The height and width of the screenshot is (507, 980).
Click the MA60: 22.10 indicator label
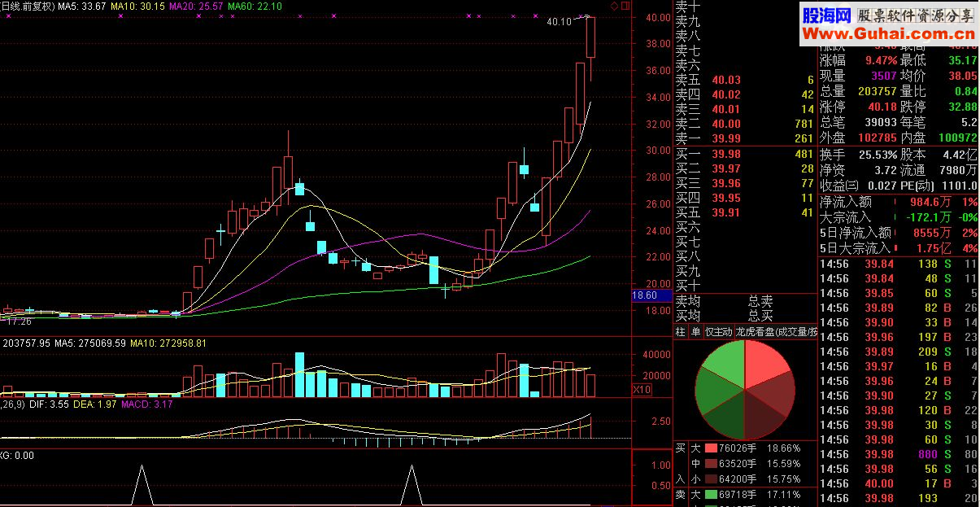255,7
